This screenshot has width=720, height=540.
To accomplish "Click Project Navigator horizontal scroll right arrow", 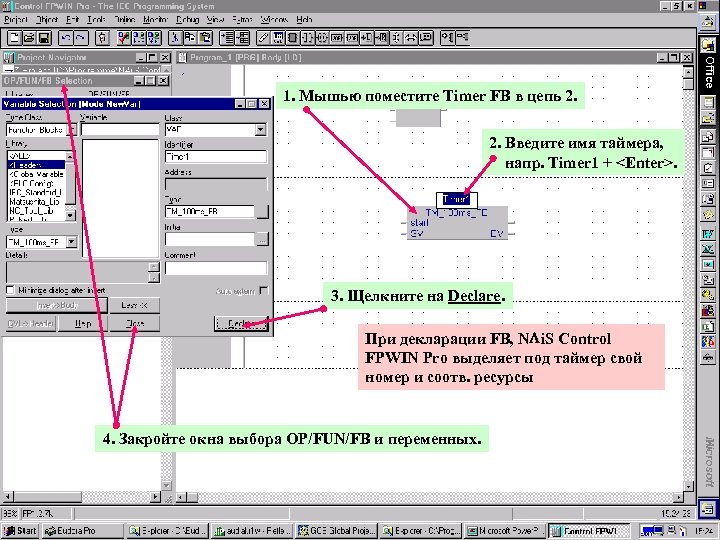I will coord(156,497).
